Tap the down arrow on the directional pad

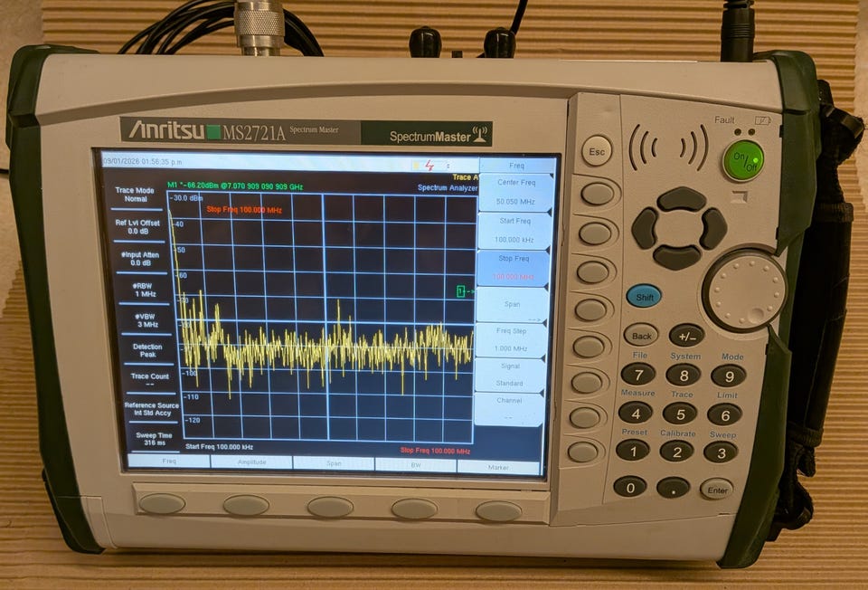[677, 257]
